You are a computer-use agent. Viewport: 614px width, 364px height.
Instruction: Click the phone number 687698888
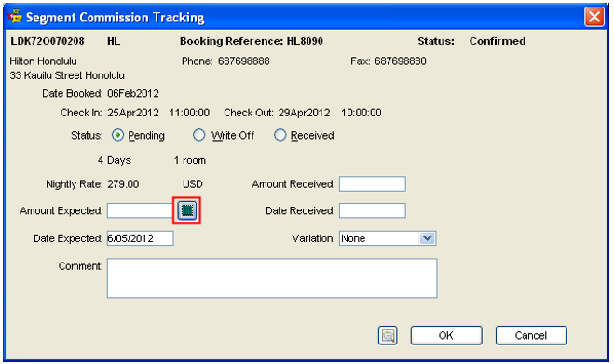point(244,61)
